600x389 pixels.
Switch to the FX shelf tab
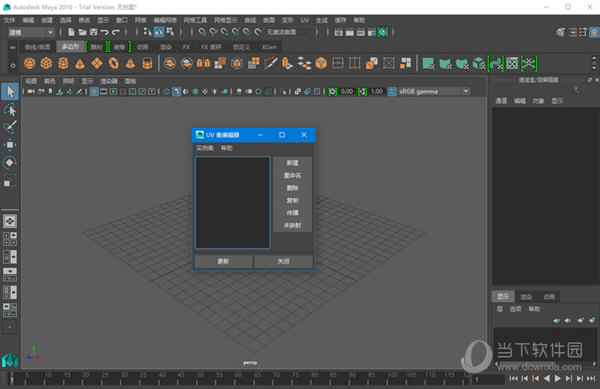(186, 47)
